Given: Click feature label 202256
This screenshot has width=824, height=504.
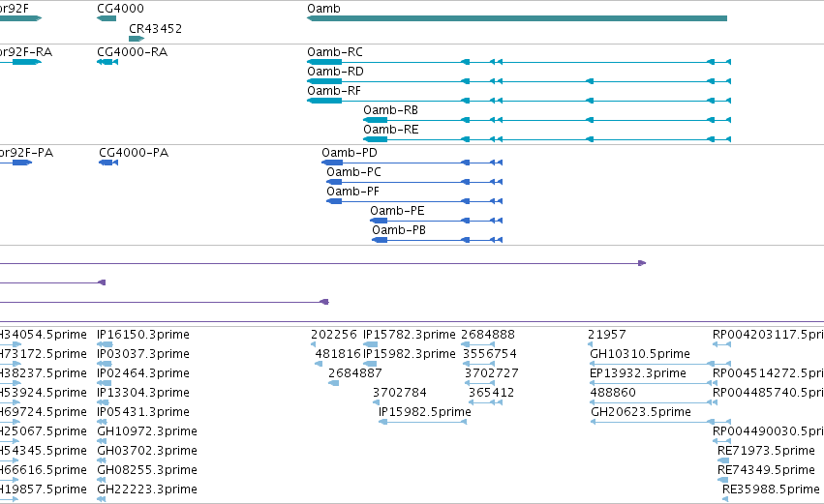Looking at the screenshot, I should pos(334,335).
